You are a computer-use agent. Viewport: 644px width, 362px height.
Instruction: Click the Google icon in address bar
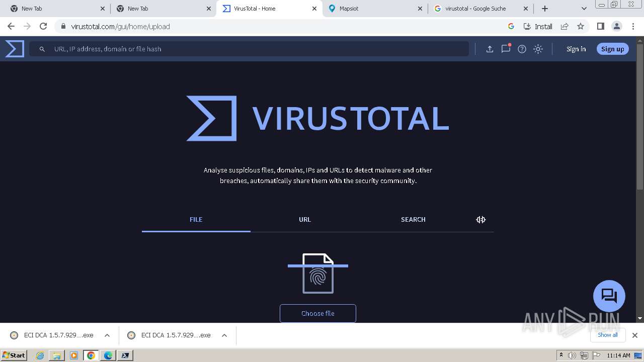511,26
